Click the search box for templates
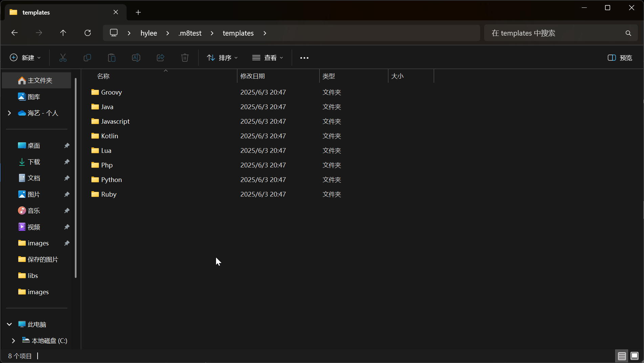Screen dimensions: 644x363 [555, 33]
